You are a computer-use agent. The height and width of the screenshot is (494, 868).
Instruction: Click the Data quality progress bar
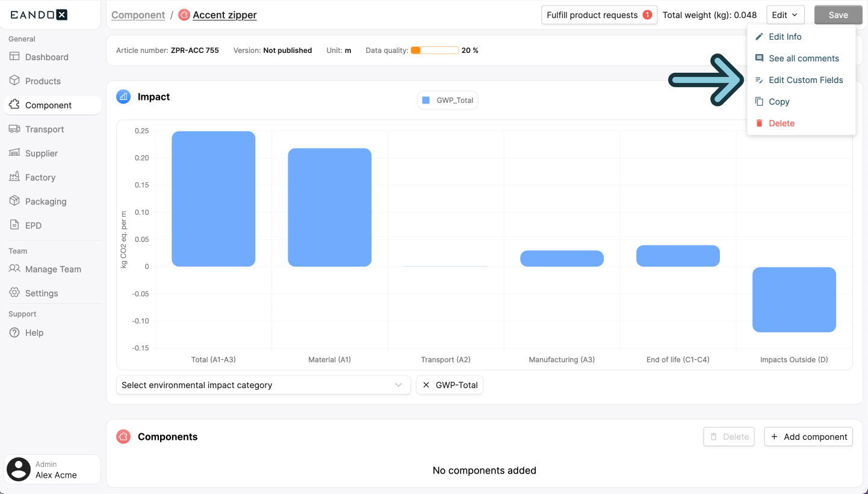tap(435, 50)
